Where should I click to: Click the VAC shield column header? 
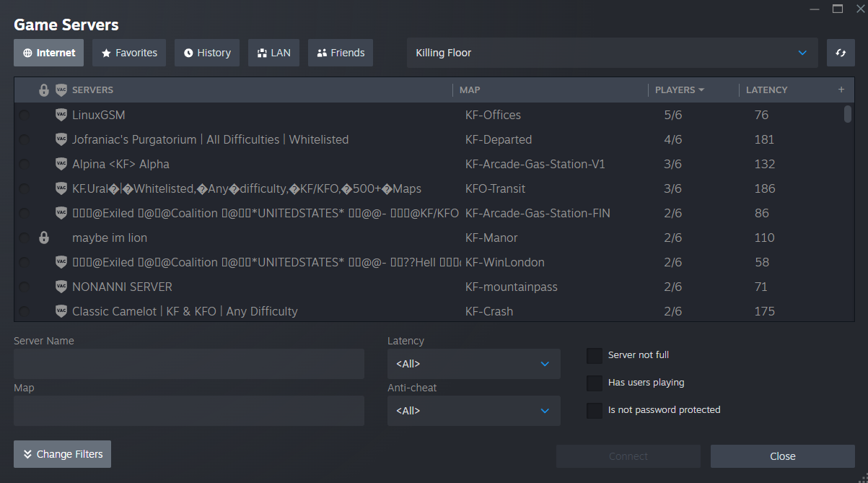pos(61,90)
